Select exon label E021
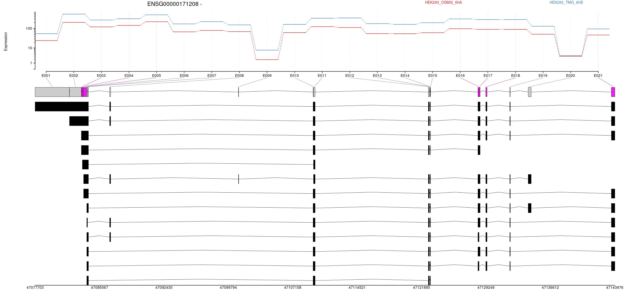The width and height of the screenshot is (644, 292). click(x=598, y=76)
